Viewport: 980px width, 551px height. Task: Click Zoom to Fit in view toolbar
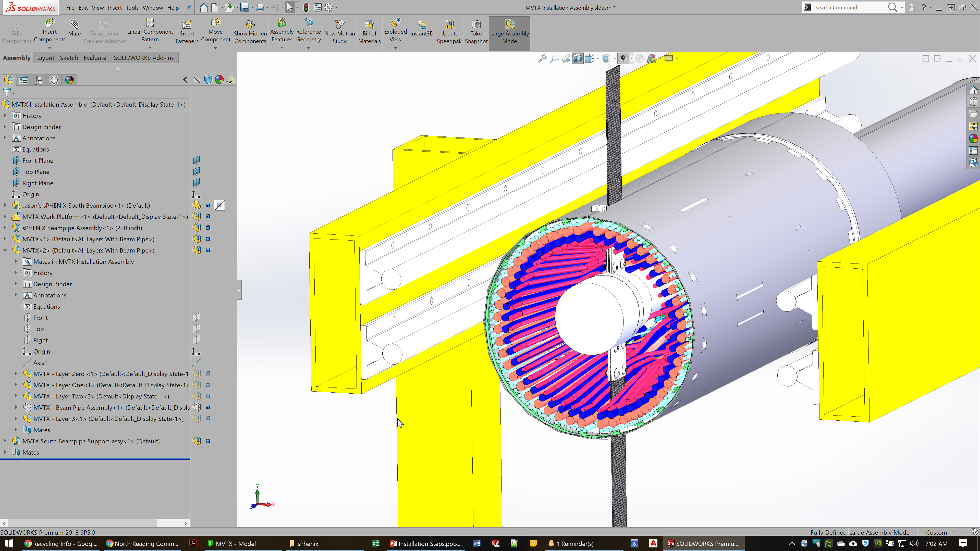coord(543,58)
